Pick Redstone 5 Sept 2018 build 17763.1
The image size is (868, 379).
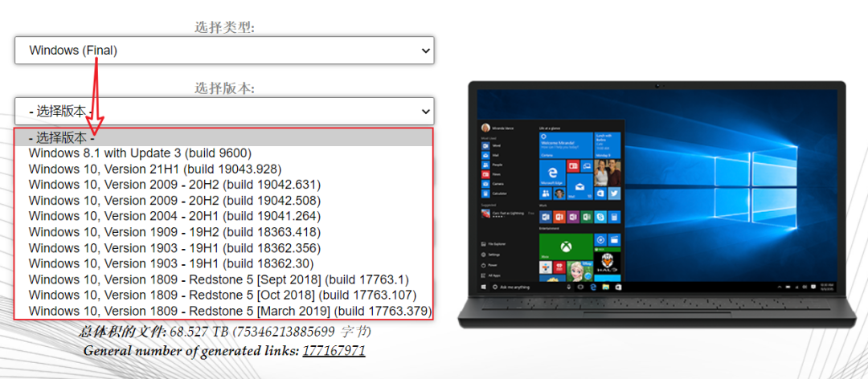coord(219,279)
